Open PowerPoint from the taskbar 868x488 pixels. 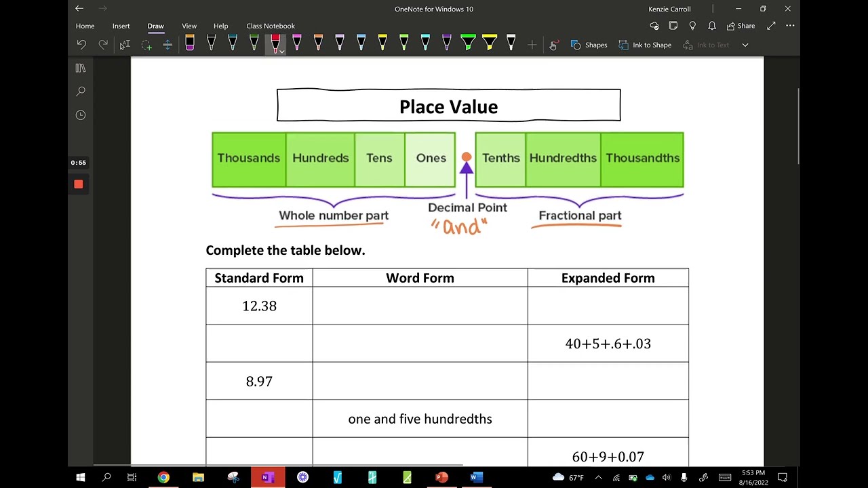441,477
